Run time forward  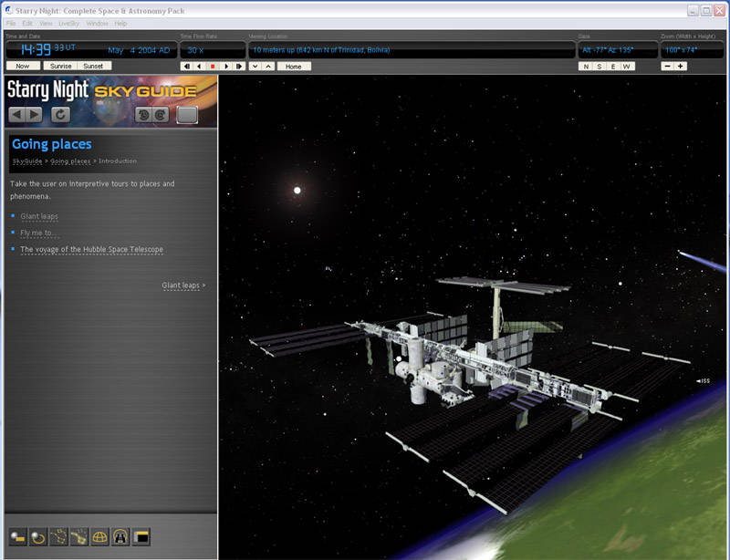click(226, 66)
